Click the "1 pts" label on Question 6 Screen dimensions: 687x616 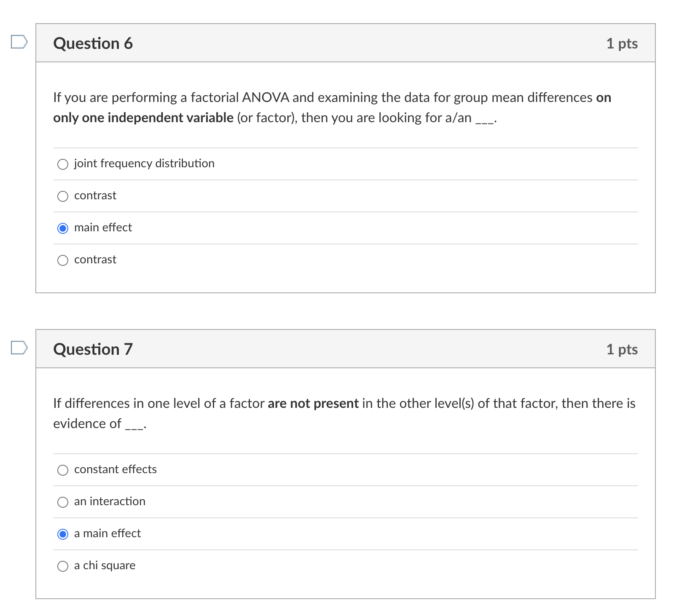622,43
